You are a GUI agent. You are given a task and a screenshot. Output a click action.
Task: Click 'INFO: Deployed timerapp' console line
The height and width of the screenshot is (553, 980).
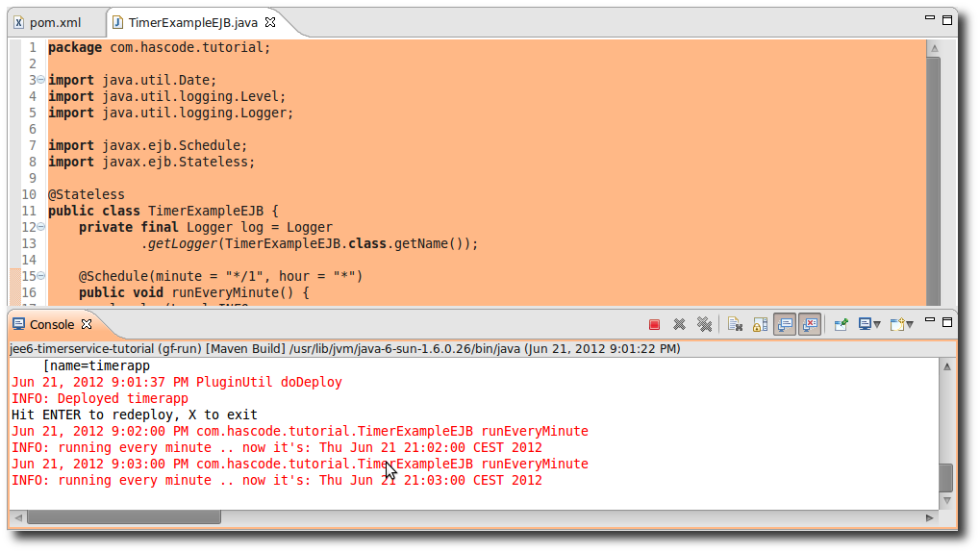(x=100, y=398)
